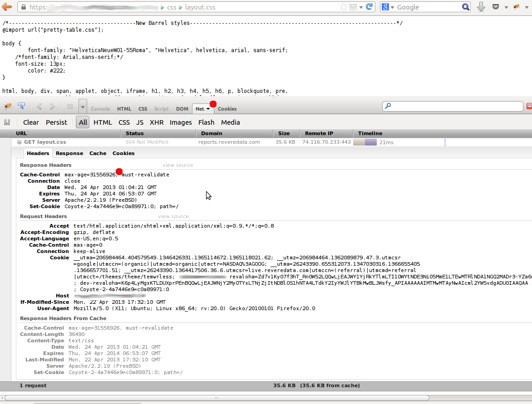Screen dimensions: 532x404
Task: Toggle the XHR request filter
Action: click(x=157, y=122)
